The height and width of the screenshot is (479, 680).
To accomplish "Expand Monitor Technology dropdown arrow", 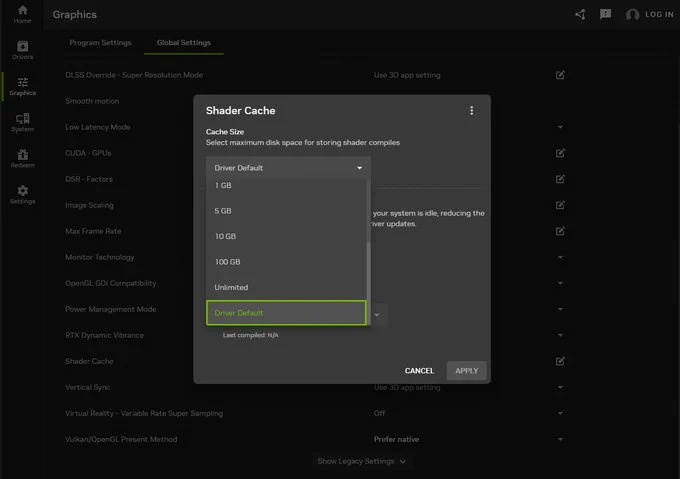I will (560, 257).
